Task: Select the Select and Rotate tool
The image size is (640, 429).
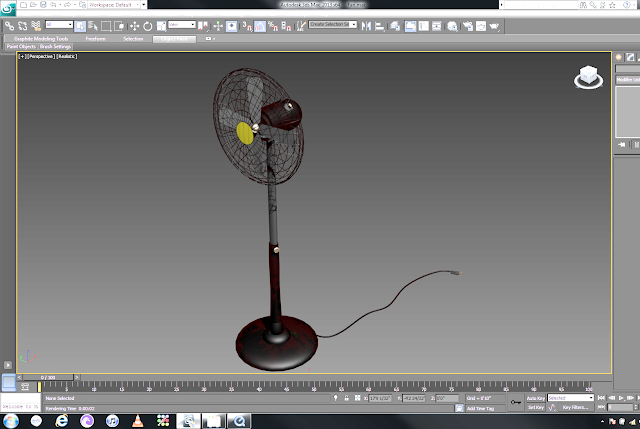Action: (x=147, y=26)
